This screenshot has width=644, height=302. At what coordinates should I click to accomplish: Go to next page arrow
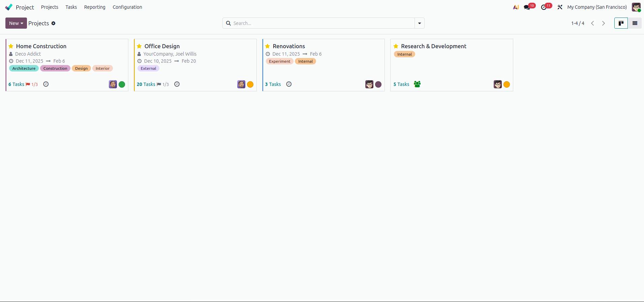point(604,23)
